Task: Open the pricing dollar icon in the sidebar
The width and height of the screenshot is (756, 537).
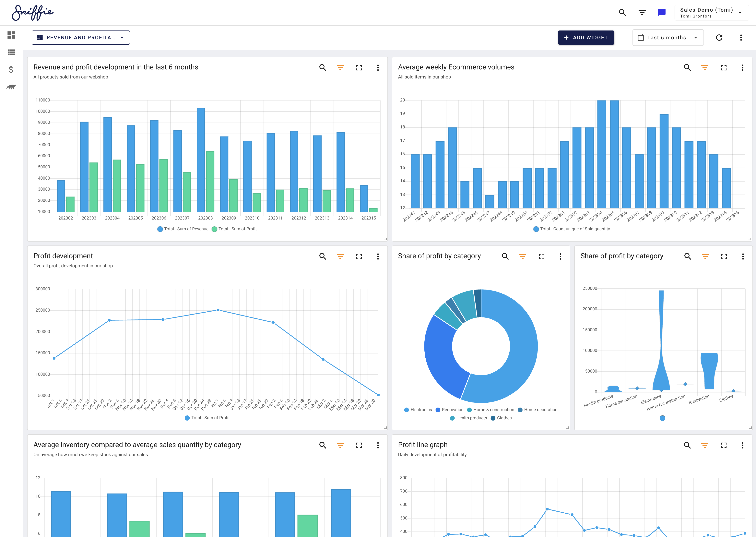Action: click(11, 70)
